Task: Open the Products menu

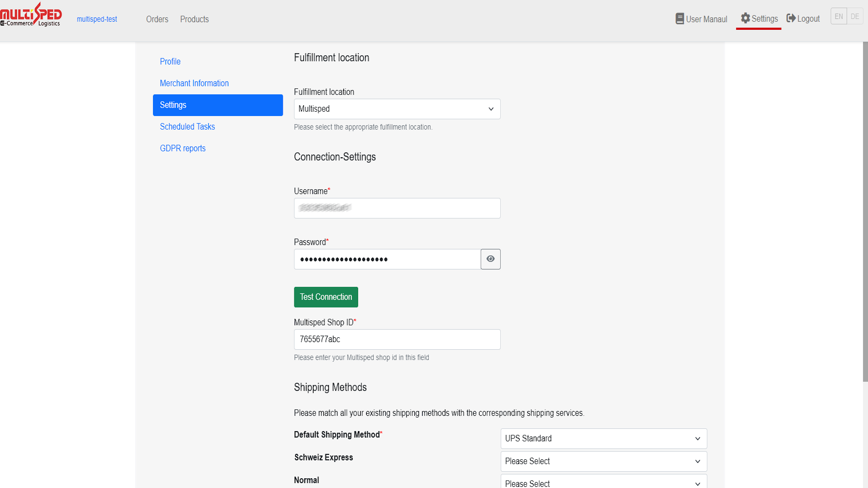Action: tap(194, 20)
